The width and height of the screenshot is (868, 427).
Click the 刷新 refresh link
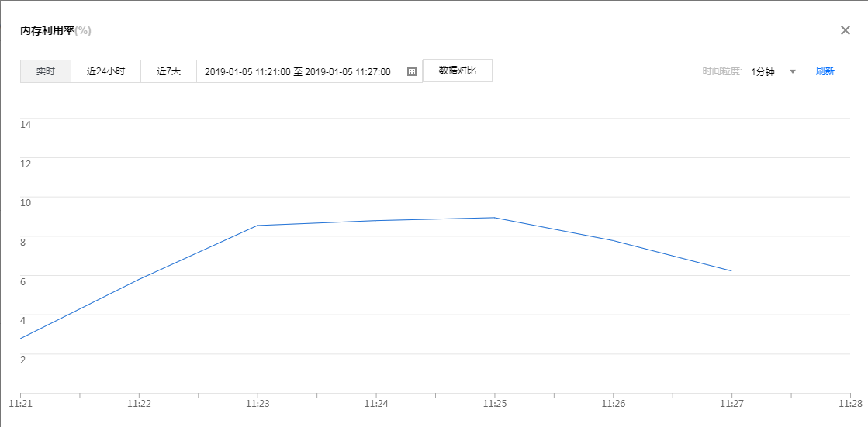click(825, 71)
